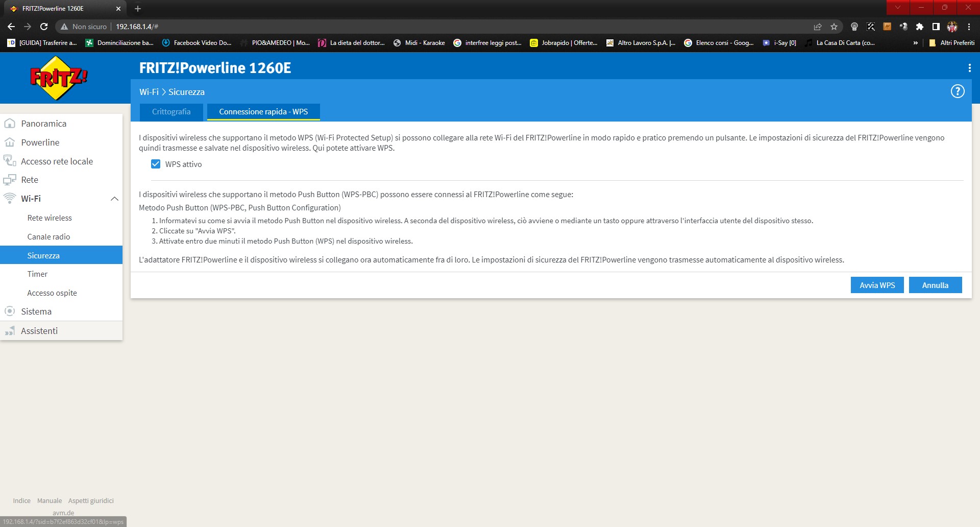Open Chrome three-dot menu
This screenshot has height=527, width=980.
tap(969, 27)
